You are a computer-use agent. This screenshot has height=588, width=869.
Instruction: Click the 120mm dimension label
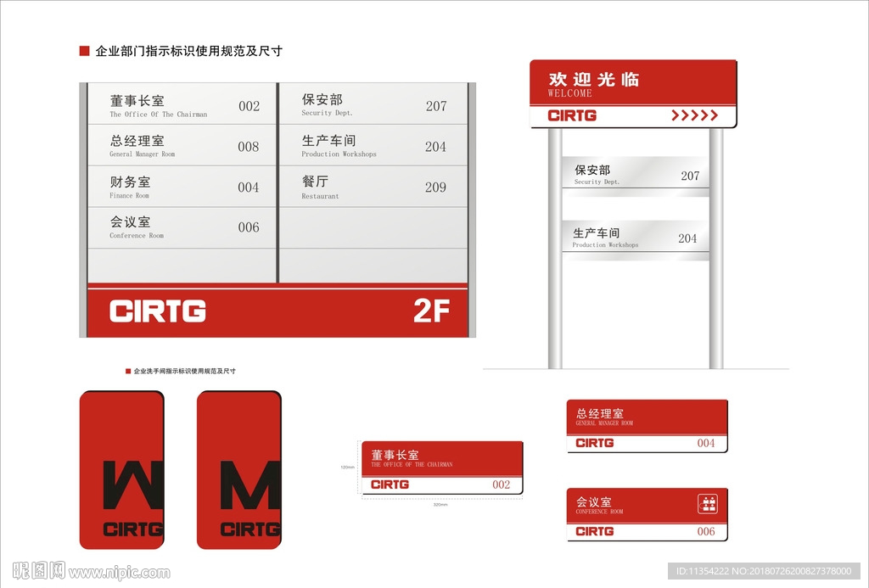pos(347,468)
